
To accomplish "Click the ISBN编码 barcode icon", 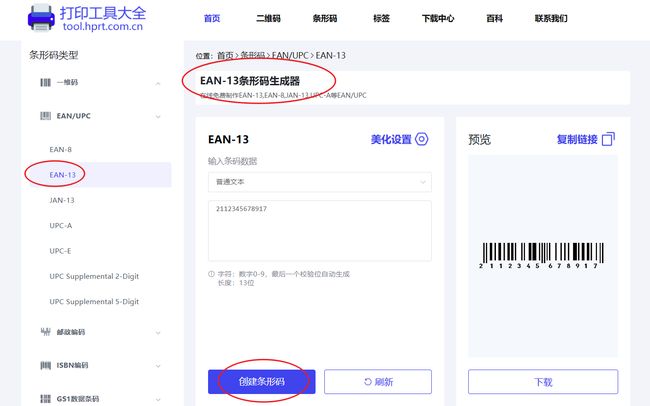I will point(45,365).
